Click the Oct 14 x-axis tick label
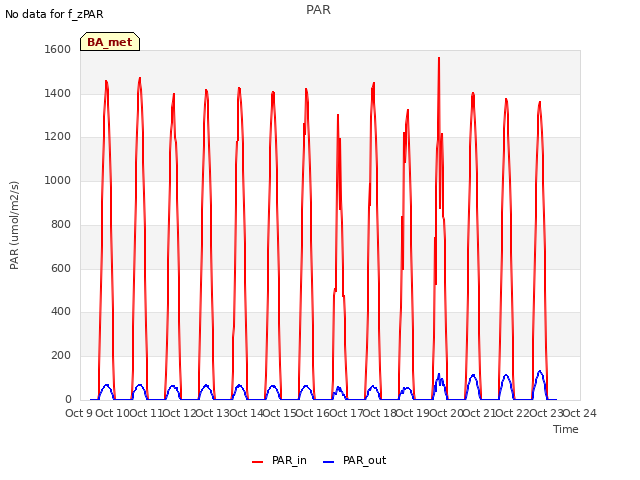 [x=246, y=413]
